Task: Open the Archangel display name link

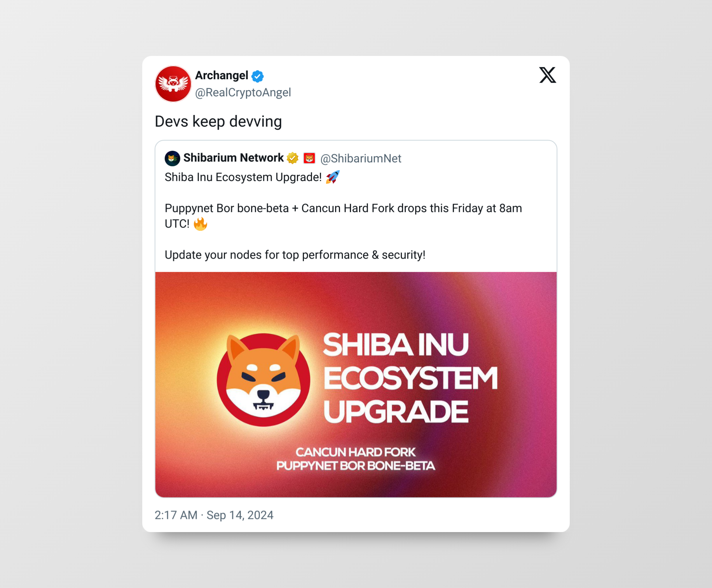Action: (x=222, y=75)
